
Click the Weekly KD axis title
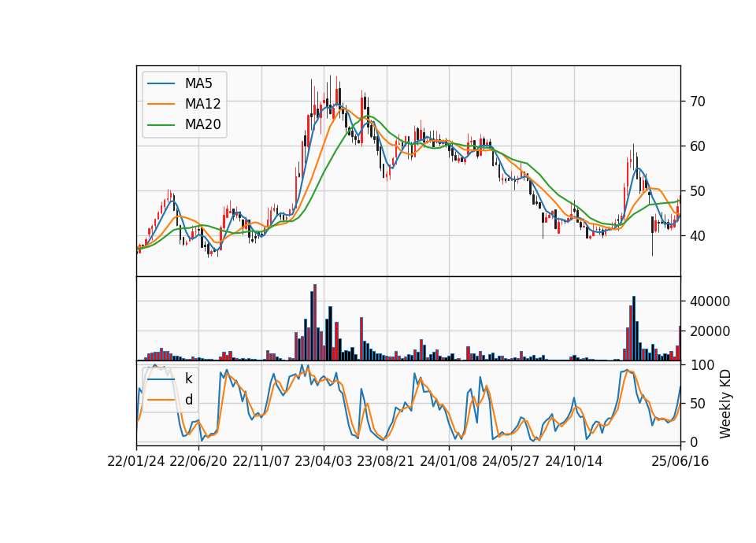725,404
